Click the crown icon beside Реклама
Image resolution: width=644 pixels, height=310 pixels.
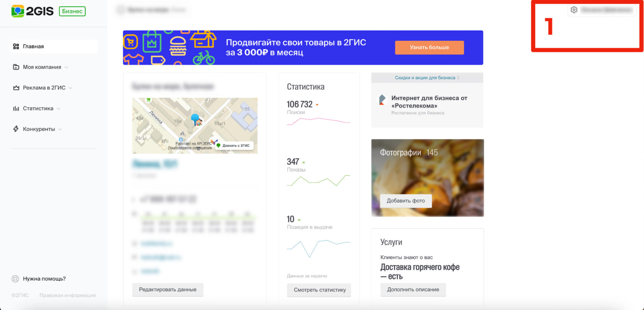16,88
